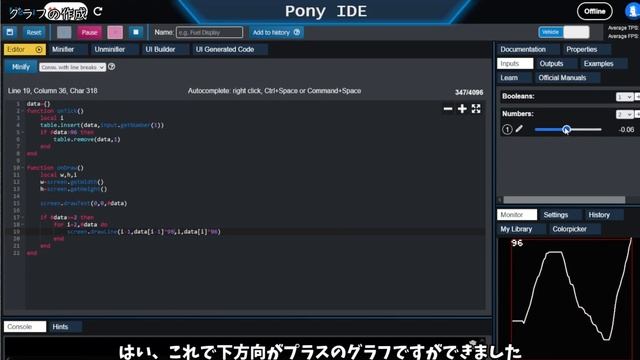Switch to the Minifier tab
The height and width of the screenshot is (360, 640).
point(68,49)
